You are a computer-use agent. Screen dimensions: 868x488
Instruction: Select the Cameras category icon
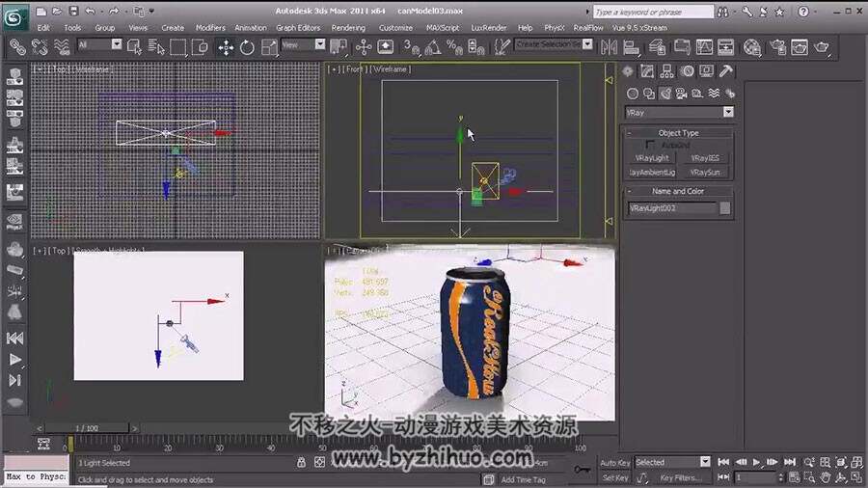point(682,94)
